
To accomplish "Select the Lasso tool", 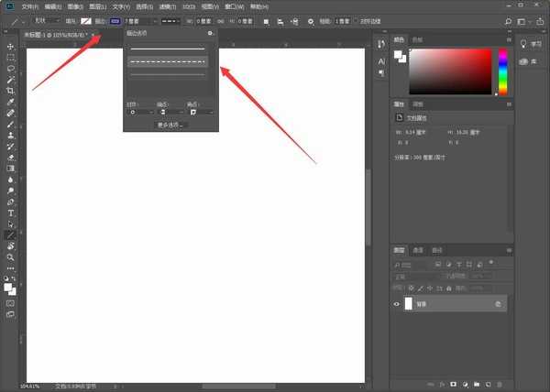I will 11,68.
